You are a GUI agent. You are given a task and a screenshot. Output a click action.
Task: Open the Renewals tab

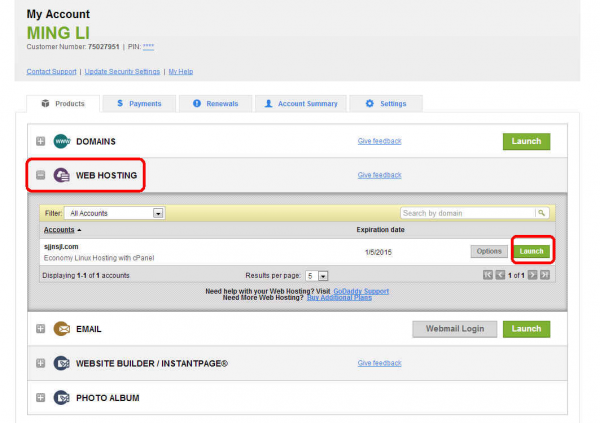tap(216, 103)
